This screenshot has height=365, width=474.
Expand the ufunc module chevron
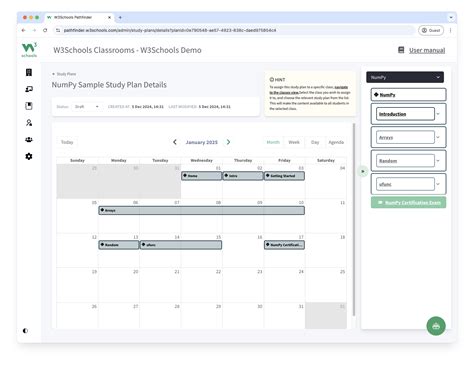click(x=438, y=184)
